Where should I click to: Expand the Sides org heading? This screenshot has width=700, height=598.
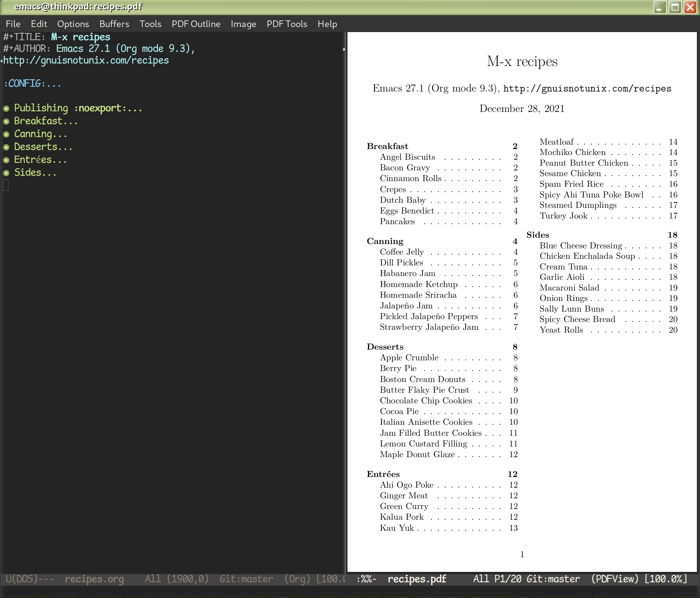pyautogui.click(x=35, y=172)
